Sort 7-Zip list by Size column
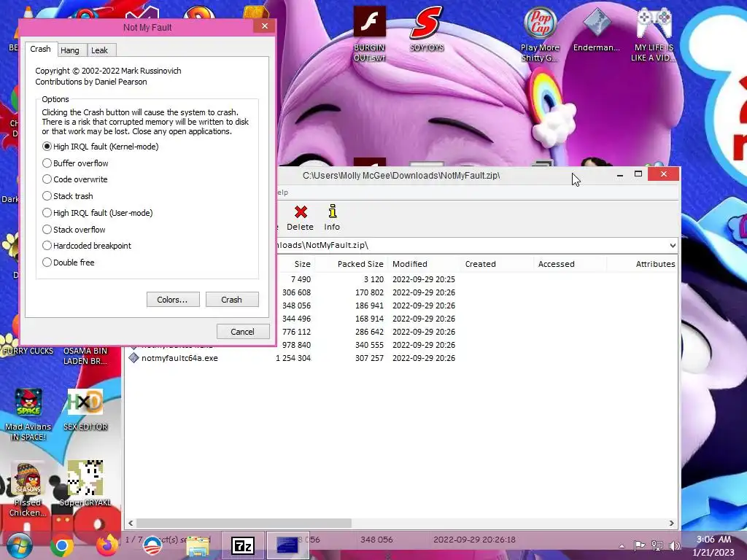This screenshot has height=560, width=747. [295, 264]
